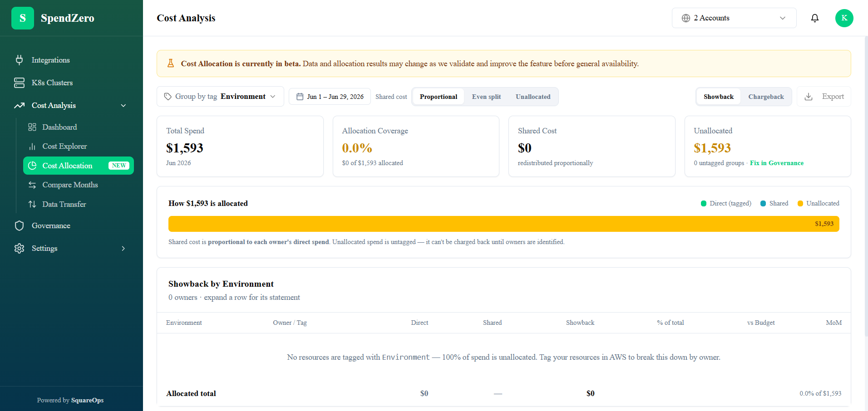
Task: Click the Allocated total row label
Action: click(x=191, y=393)
